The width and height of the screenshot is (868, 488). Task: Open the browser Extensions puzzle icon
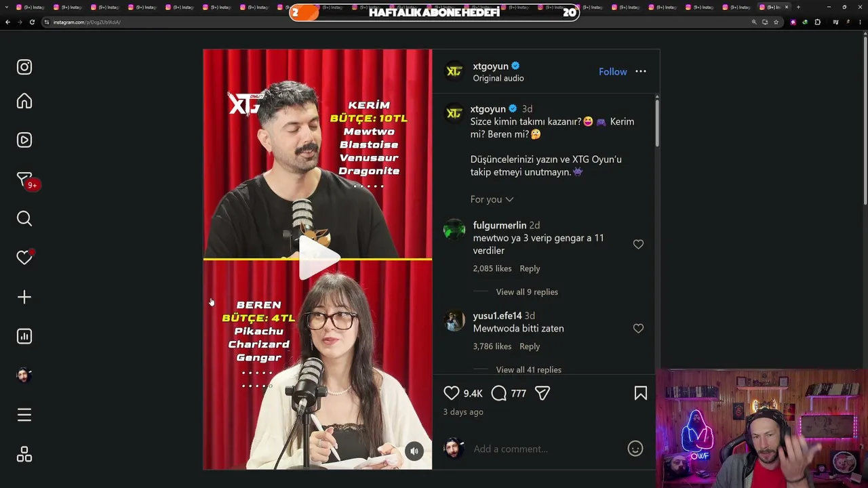[817, 22]
